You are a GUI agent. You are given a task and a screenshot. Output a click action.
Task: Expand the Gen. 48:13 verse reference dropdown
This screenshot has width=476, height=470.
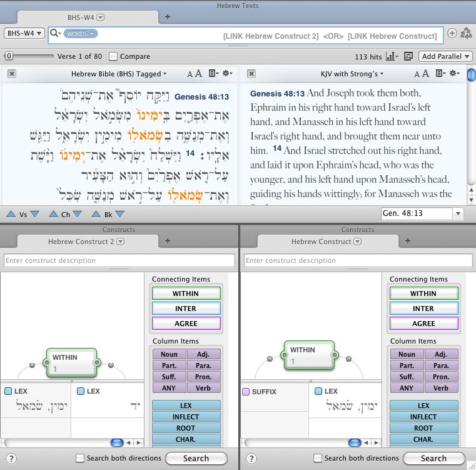click(458, 214)
